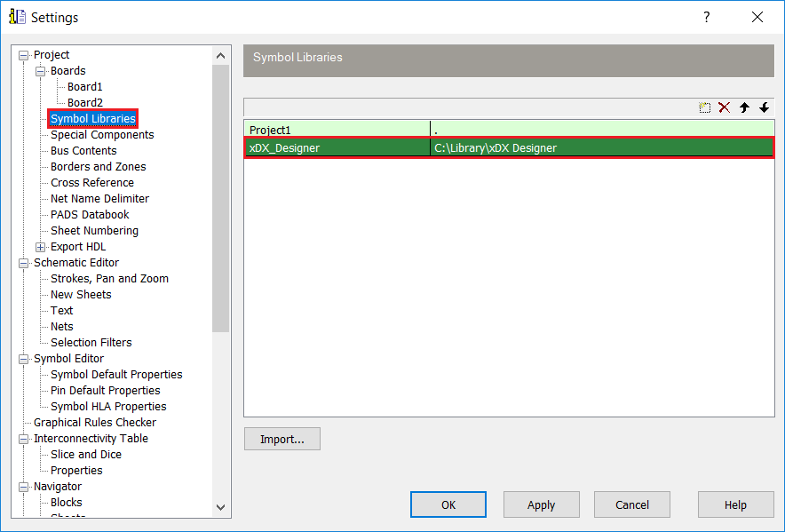Open Special Components settings
Viewport: 785px width, 532px height.
pos(102,135)
